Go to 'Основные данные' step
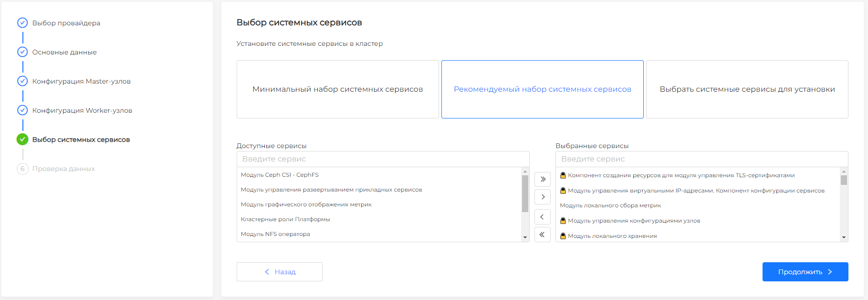The height and width of the screenshot is (300, 868). coord(64,52)
